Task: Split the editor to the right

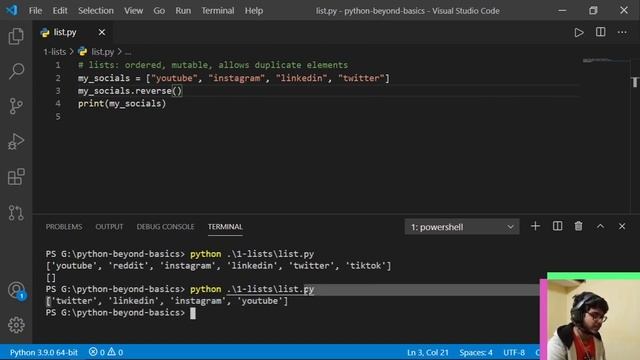Action: [600, 32]
